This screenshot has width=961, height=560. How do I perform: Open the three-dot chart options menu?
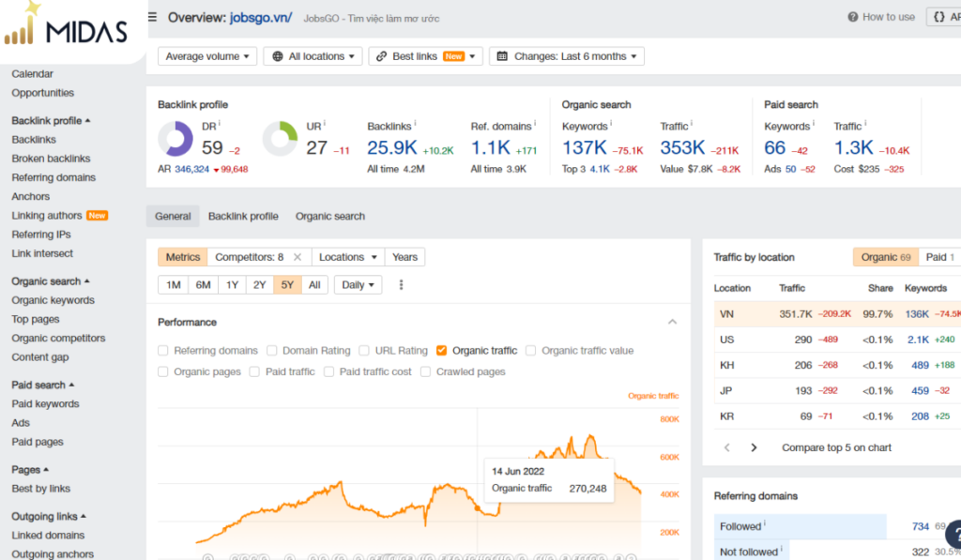401,285
